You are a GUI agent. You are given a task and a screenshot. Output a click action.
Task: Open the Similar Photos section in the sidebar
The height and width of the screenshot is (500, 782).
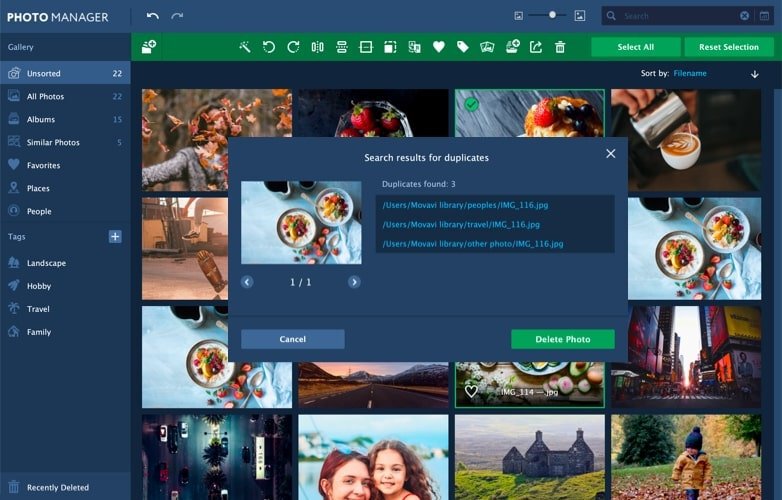point(53,142)
